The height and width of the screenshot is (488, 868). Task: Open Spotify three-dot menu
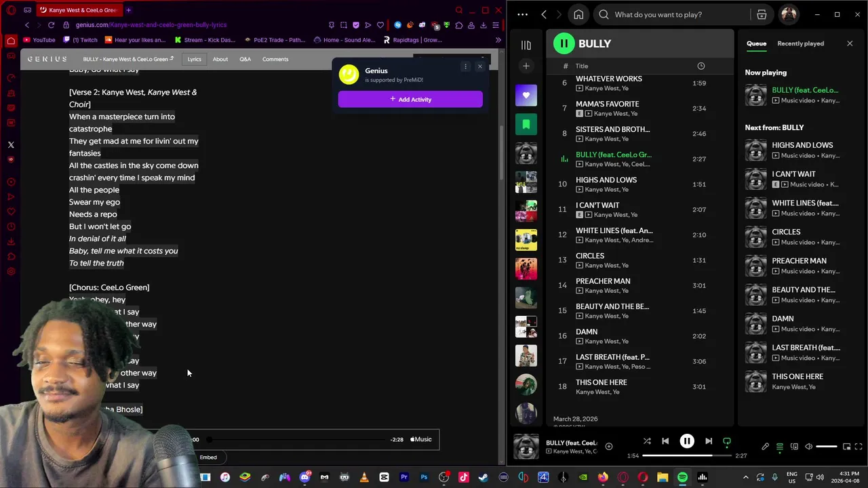[522, 14]
